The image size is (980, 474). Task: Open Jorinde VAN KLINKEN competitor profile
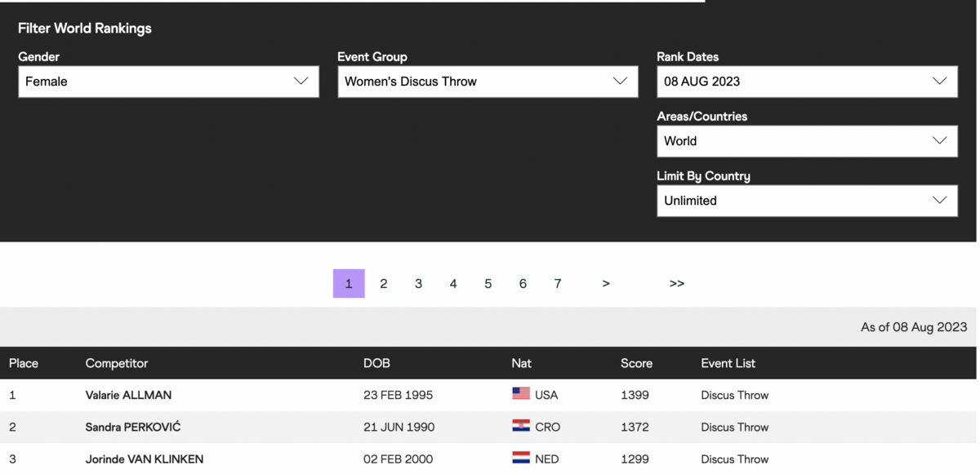tap(145, 458)
